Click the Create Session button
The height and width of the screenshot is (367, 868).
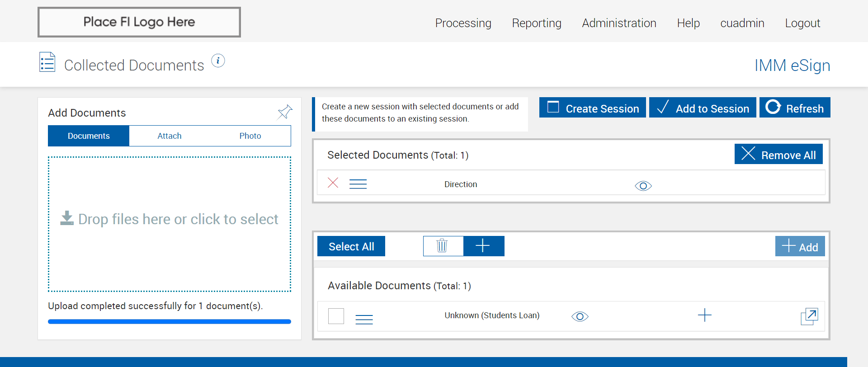click(x=592, y=108)
